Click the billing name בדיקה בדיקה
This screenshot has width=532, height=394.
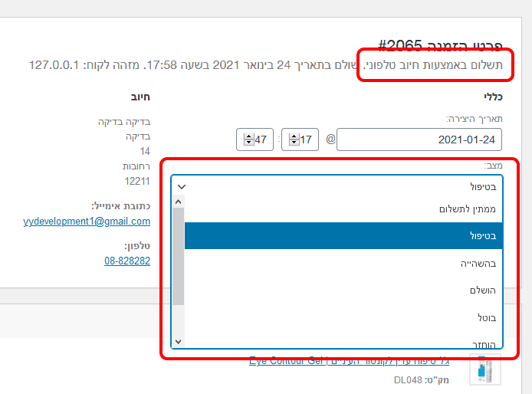coord(124,122)
